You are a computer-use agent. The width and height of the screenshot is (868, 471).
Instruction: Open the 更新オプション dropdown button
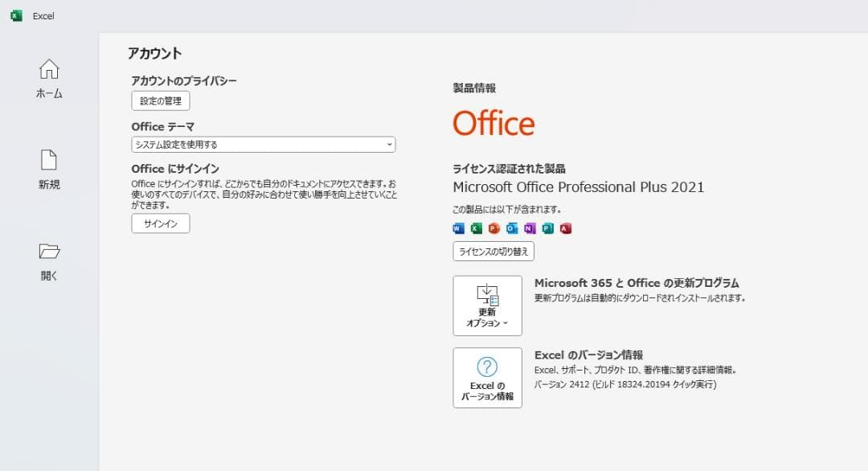coord(487,305)
